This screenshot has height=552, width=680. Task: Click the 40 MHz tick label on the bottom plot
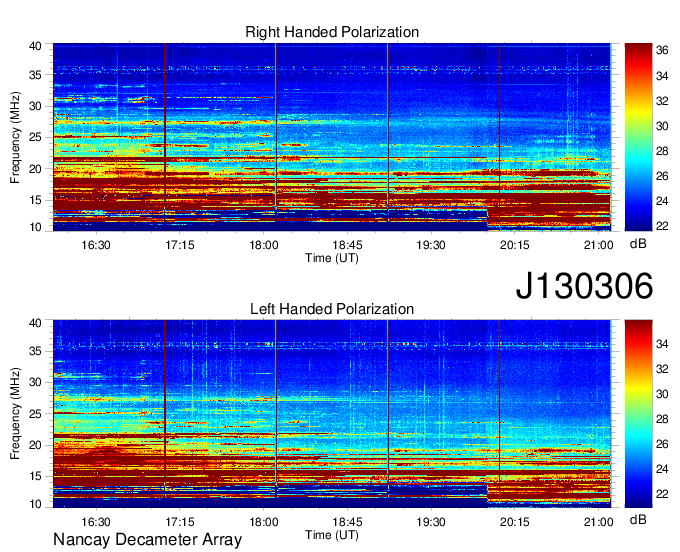click(36, 323)
